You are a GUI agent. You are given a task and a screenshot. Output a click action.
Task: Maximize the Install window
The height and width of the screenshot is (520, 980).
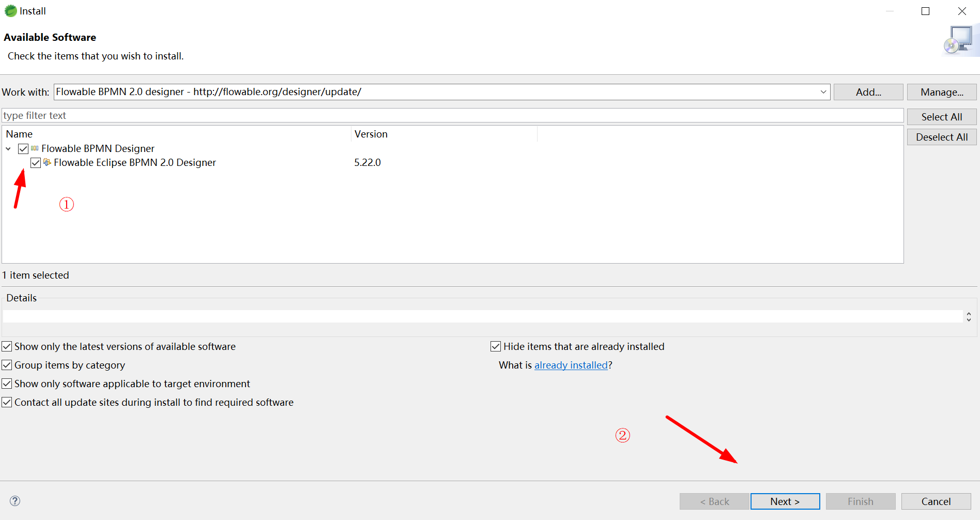tap(925, 11)
